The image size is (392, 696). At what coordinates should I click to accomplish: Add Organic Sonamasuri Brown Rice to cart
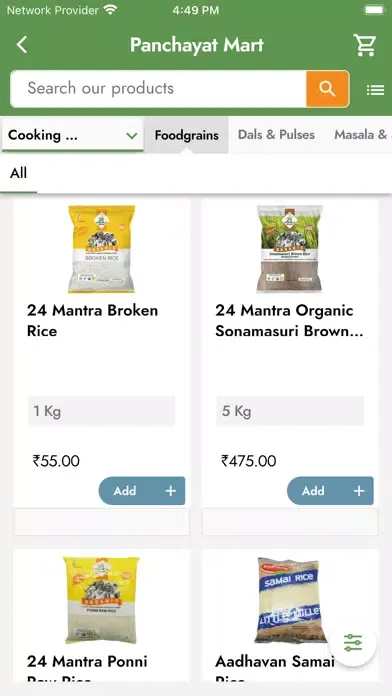click(330, 491)
